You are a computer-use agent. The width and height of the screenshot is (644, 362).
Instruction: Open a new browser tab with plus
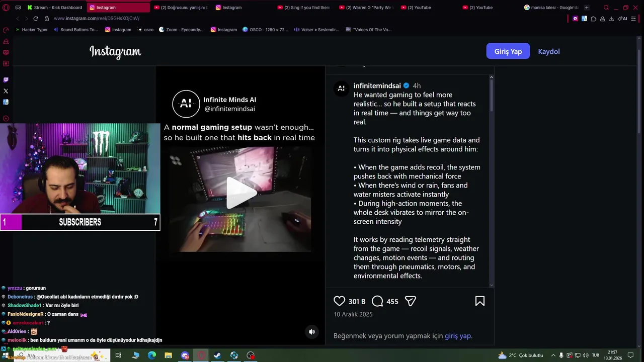tap(587, 8)
